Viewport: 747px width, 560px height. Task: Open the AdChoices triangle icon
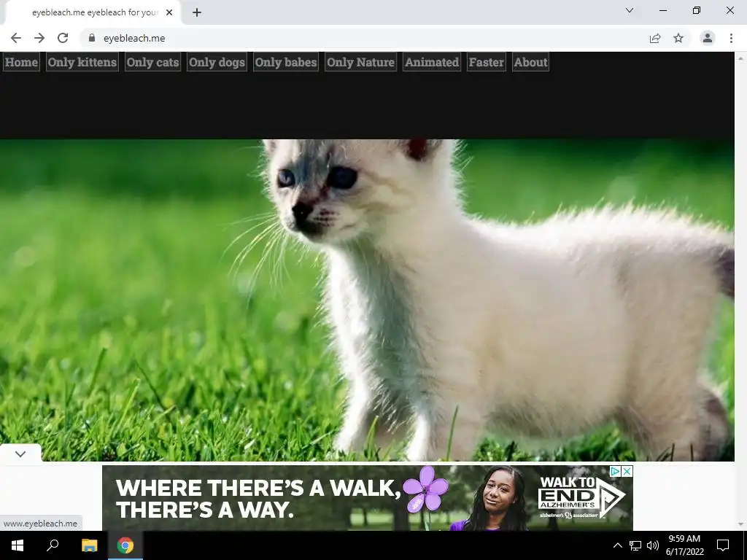(x=616, y=471)
